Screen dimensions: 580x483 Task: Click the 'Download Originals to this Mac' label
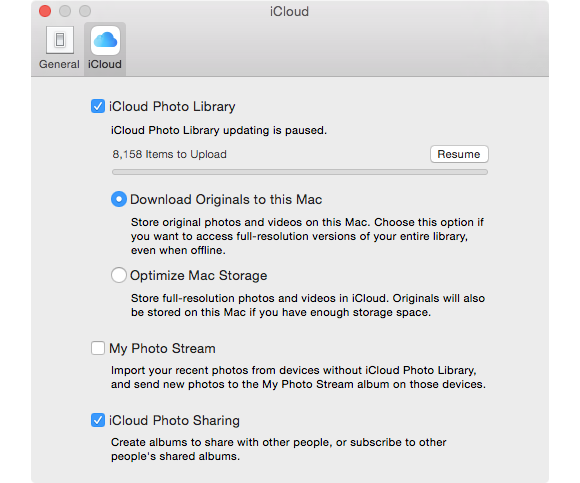coord(226,199)
